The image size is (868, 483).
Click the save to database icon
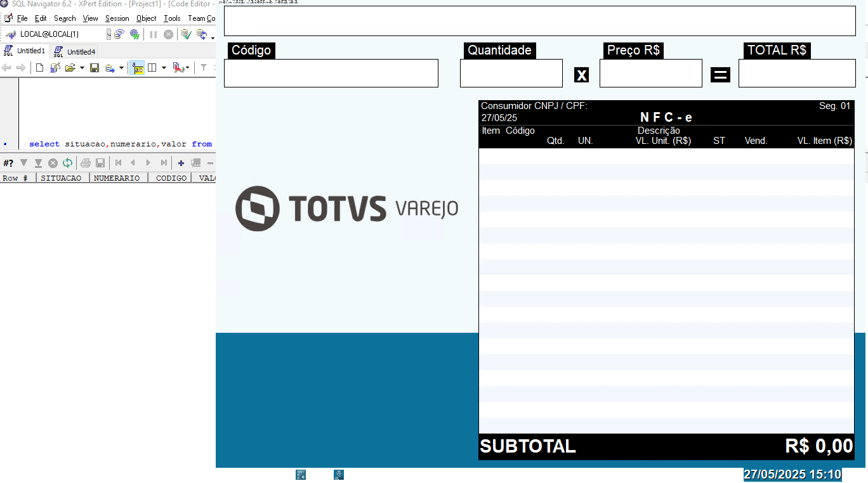[110, 68]
